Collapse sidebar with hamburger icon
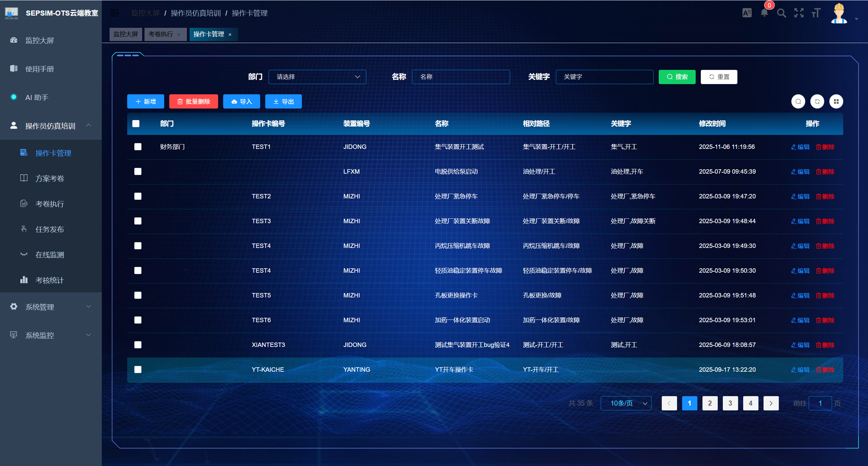 click(115, 13)
